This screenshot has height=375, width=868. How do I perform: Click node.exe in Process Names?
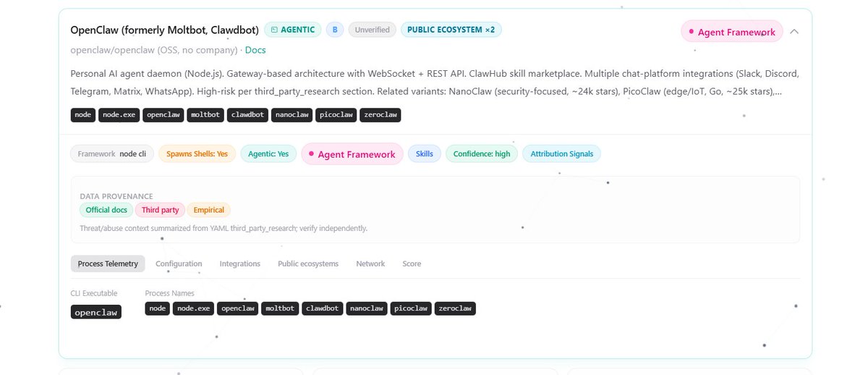tap(194, 308)
